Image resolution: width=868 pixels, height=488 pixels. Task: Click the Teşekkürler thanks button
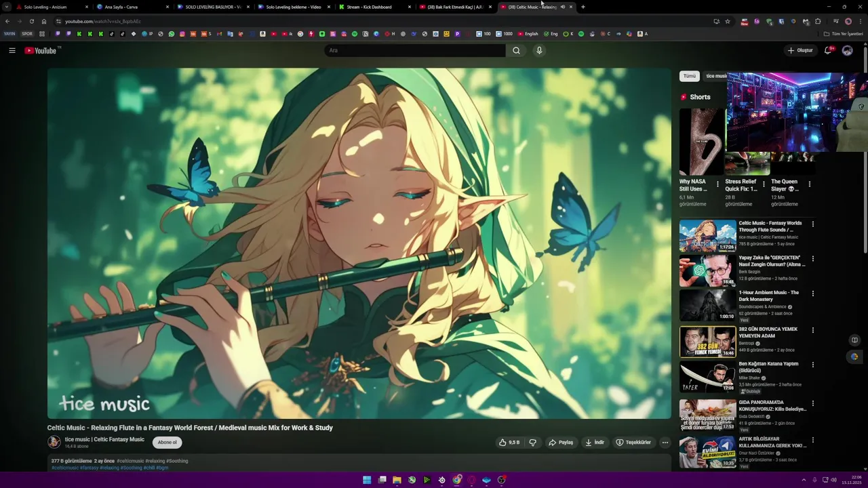pyautogui.click(x=633, y=443)
